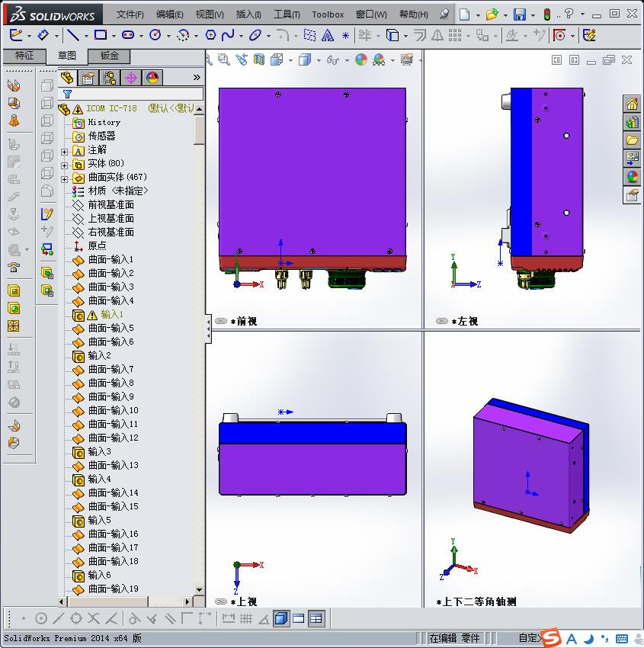The width and height of the screenshot is (644, 648).
Task: Switch to the 钣金 tab
Action: point(110,56)
